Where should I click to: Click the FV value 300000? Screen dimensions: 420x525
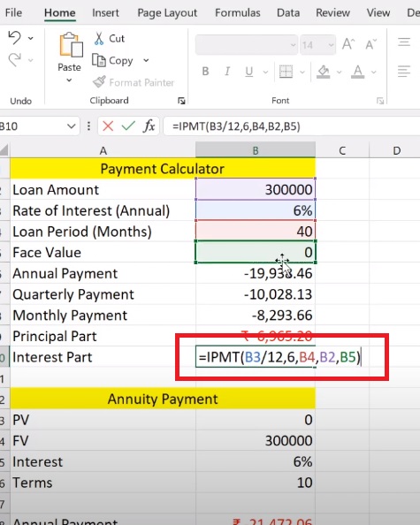[x=256, y=441]
